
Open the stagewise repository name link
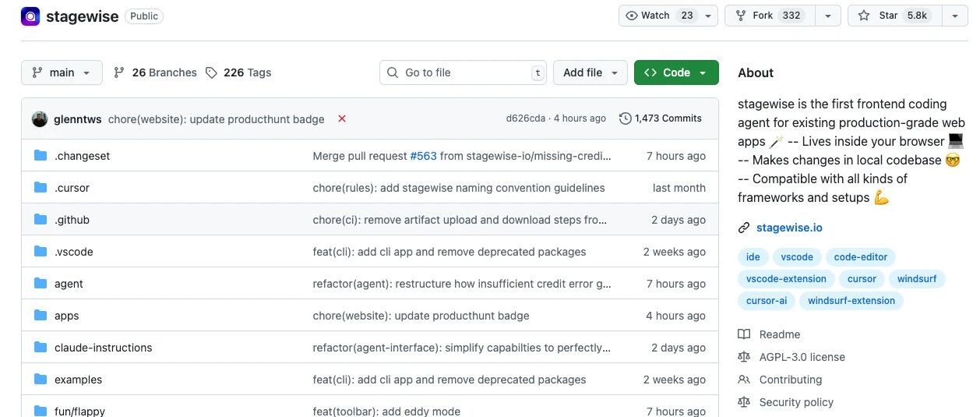(82, 16)
